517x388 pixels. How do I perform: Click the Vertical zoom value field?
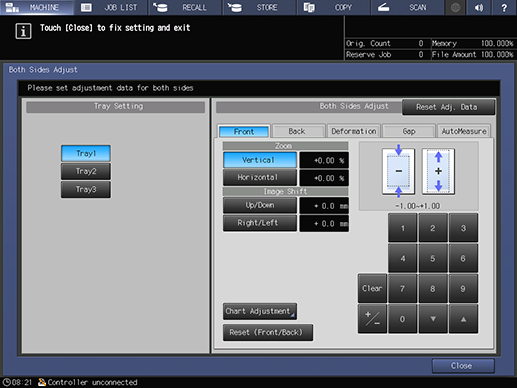[324, 160]
